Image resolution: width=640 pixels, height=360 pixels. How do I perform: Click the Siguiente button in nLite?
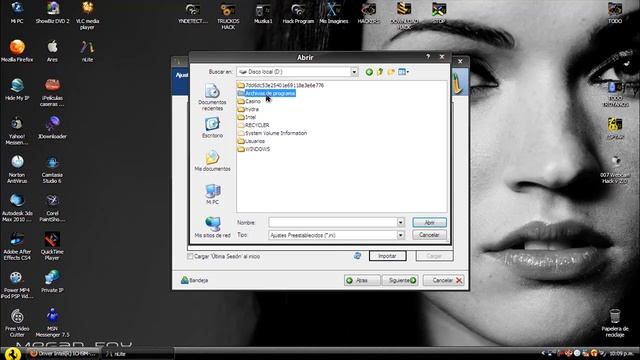[400, 280]
